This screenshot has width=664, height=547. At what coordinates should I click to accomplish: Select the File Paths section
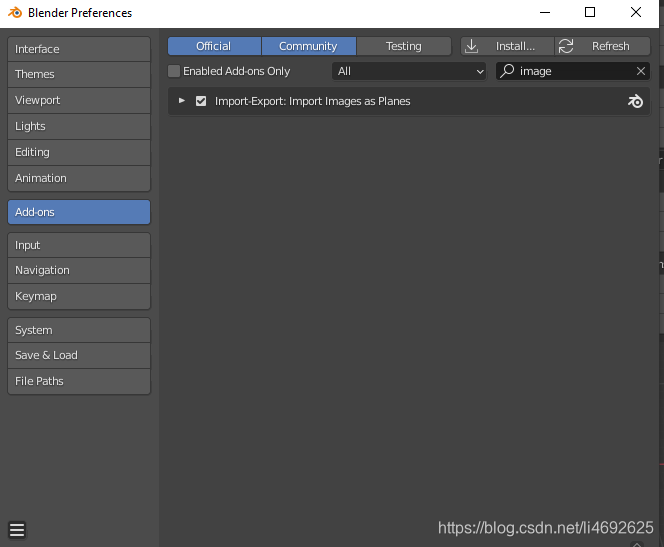pos(79,381)
